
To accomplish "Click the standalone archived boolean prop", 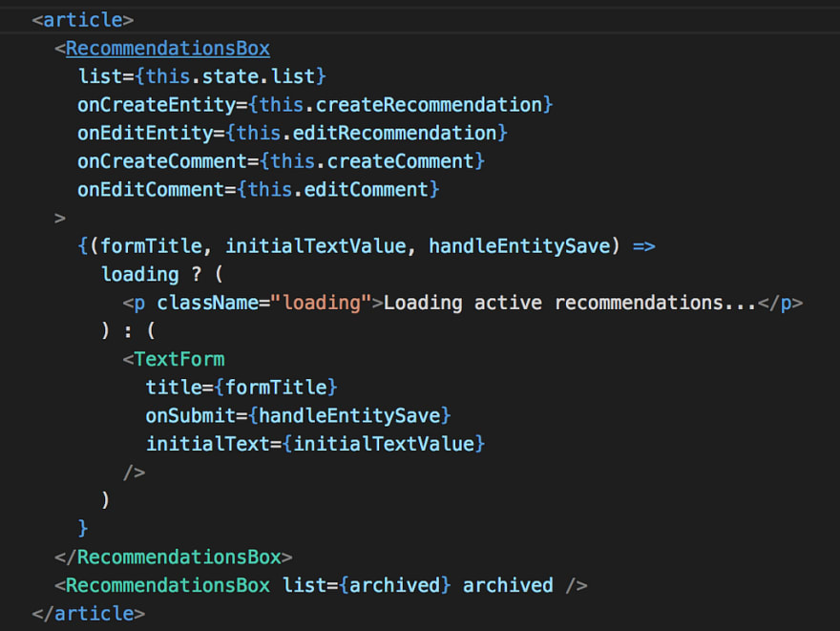I will click(x=508, y=585).
